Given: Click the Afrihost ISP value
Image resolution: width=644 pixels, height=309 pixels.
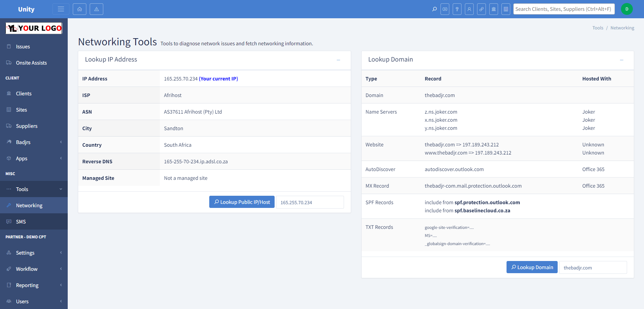Looking at the screenshot, I should pyautogui.click(x=173, y=95).
